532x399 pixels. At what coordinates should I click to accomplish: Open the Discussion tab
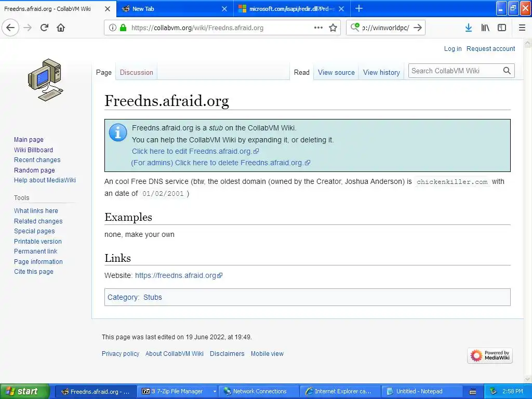click(x=137, y=72)
